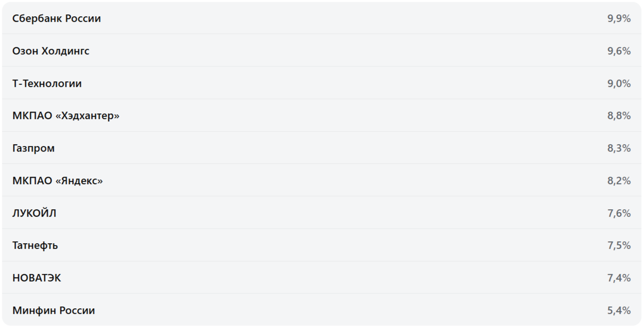Click the ЛУКОЙЛ row
This screenshot has height=326, width=644.
pos(322,213)
